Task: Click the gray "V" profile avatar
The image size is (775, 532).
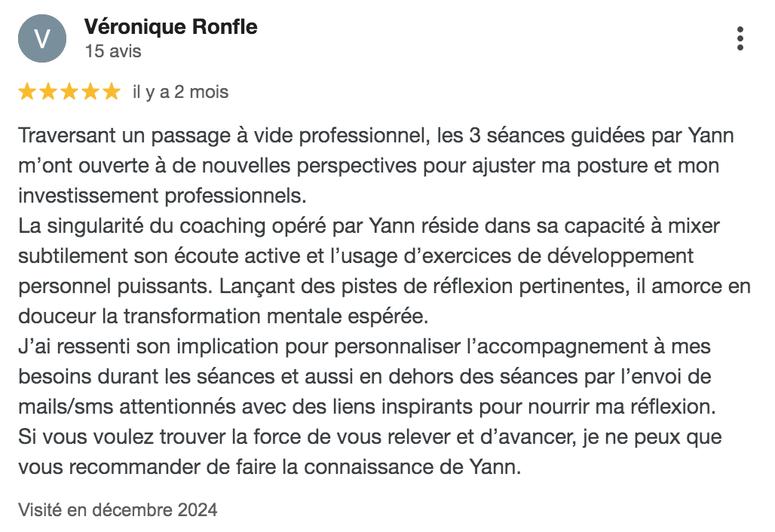Action: [x=42, y=38]
